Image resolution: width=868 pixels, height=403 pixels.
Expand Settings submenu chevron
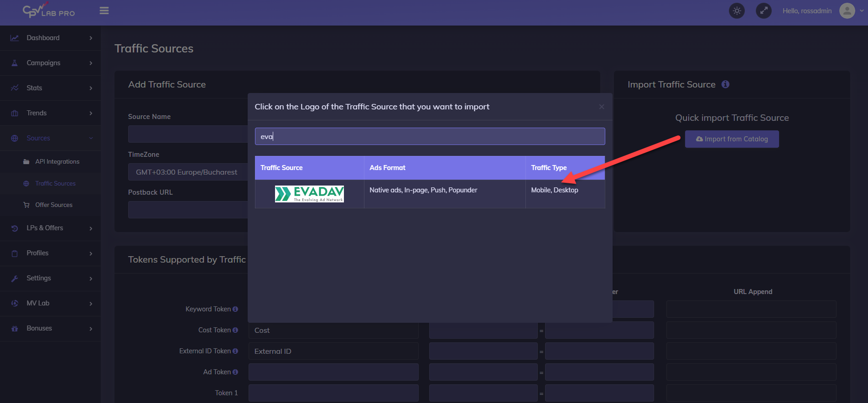(91, 279)
